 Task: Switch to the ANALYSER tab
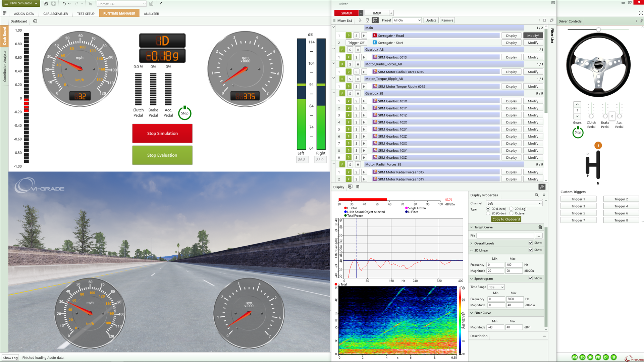pos(151,14)
